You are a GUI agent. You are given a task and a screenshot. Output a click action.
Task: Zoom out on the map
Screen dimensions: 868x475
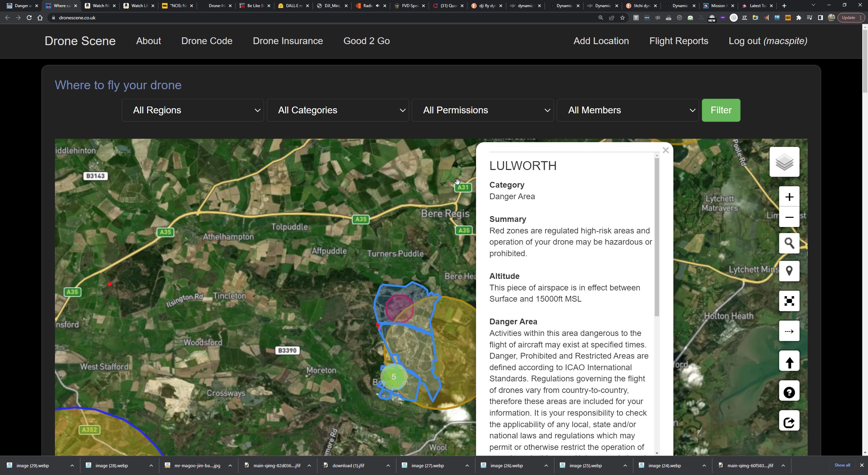point(789,217)
